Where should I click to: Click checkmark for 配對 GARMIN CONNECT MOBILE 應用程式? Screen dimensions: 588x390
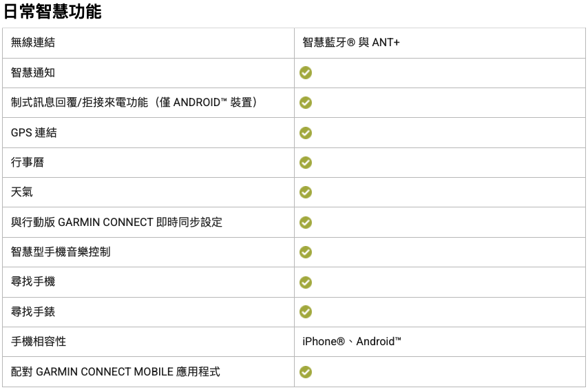tap(306, 372)
